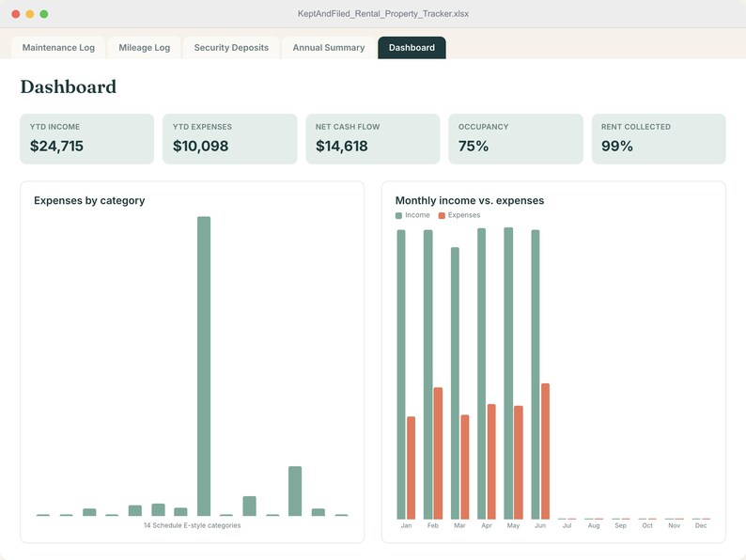
Task: Click the January expenses bar
Action: tap(412, 468)
